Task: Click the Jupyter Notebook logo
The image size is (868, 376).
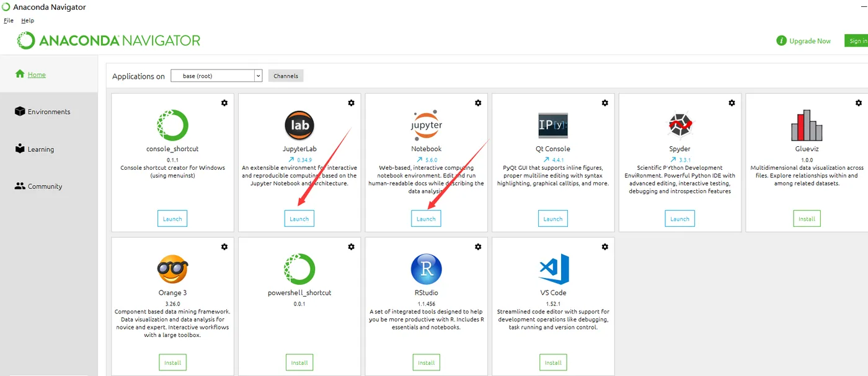Action: [x=427, y=125]
